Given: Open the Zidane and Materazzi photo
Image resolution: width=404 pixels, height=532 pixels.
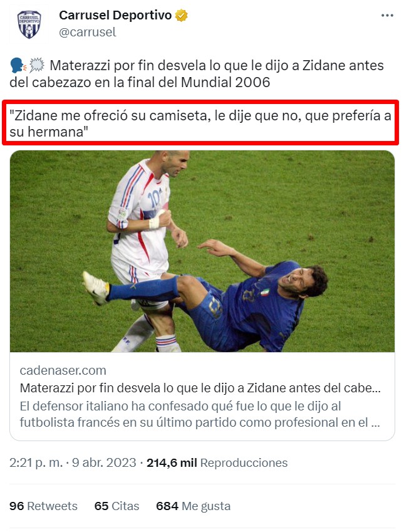Looking at the screenshot, I should point(202,251).
